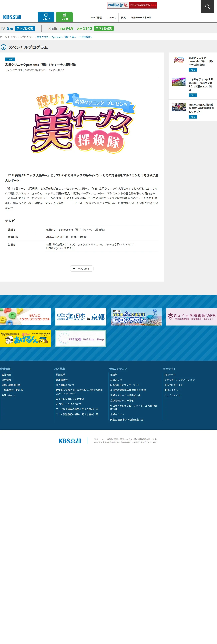
Task: Open KBSカルチャー footer link
Action: [x=172, y=390]
